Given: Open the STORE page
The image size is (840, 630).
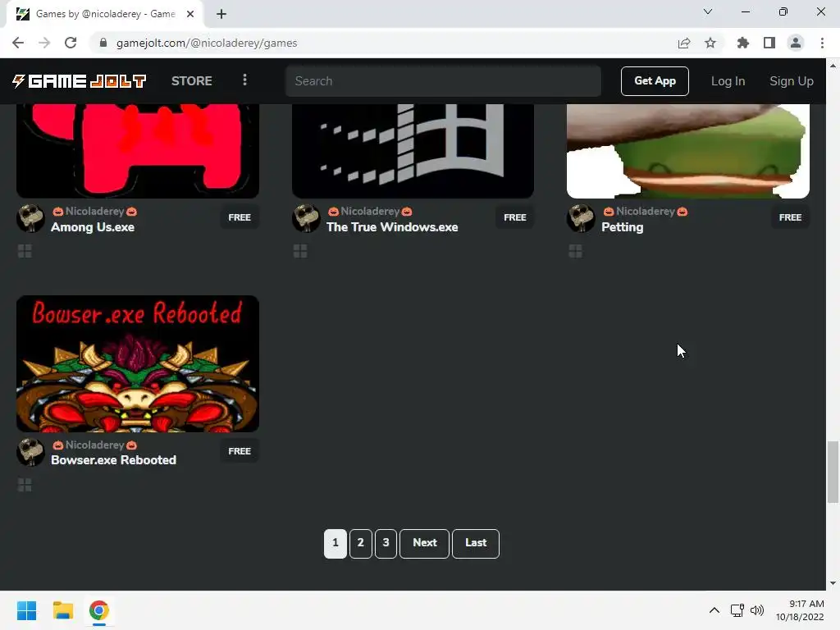Looking at the screenshot, I should pyautogui.click(x=192, y=81).
